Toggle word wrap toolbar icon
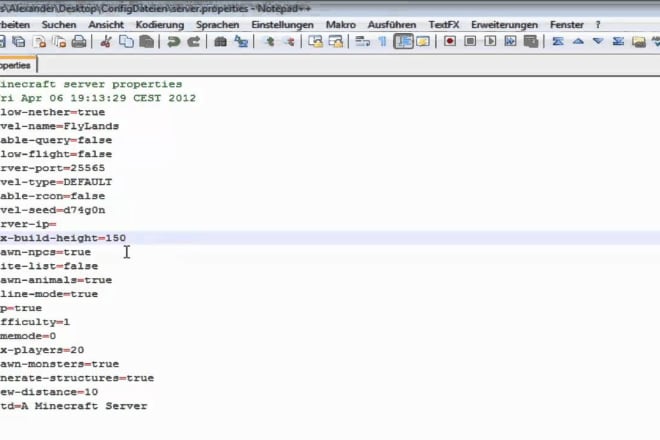Screen dimensions: 660x440 (362, 42)
